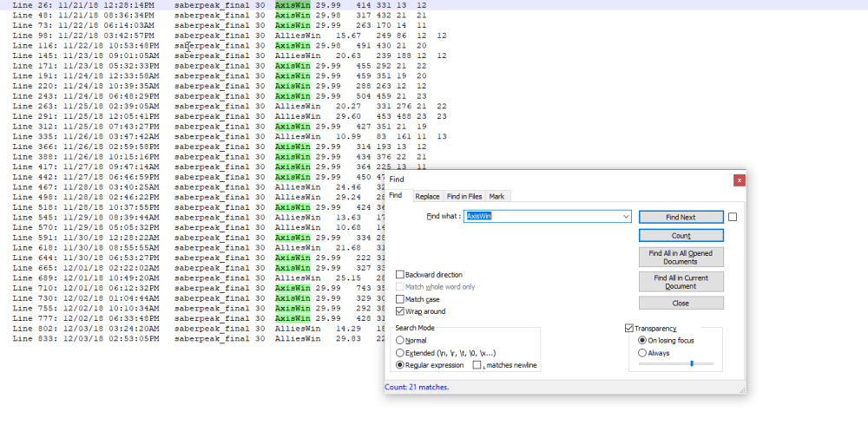Screen dimensions: 868x444
Task: Click the 'Line 98' AlliesWin result row
Action: pyautogui.click(x=229, y=36)
